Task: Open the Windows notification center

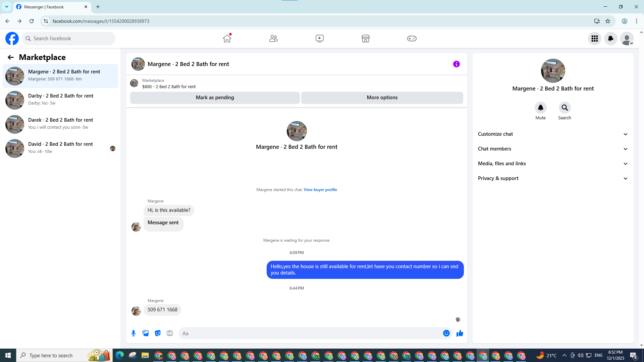Action: click(634, 355)
